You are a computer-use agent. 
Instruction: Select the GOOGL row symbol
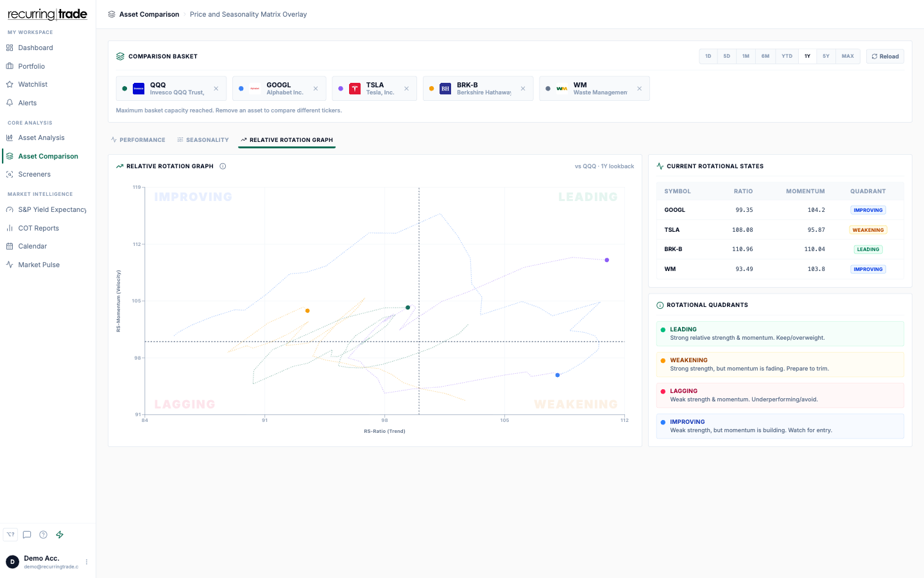tap(674, 210)
